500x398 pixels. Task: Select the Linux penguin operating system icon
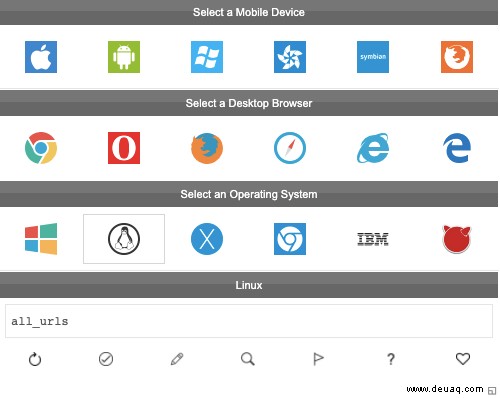pyautogui.click(x=124, y=239)
